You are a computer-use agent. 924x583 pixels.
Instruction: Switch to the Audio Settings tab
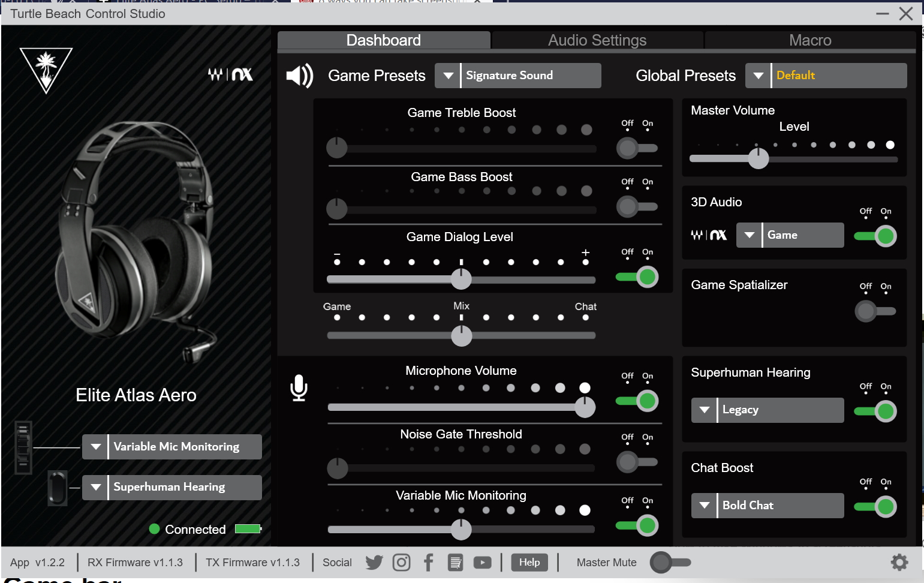tap(597, 40)
